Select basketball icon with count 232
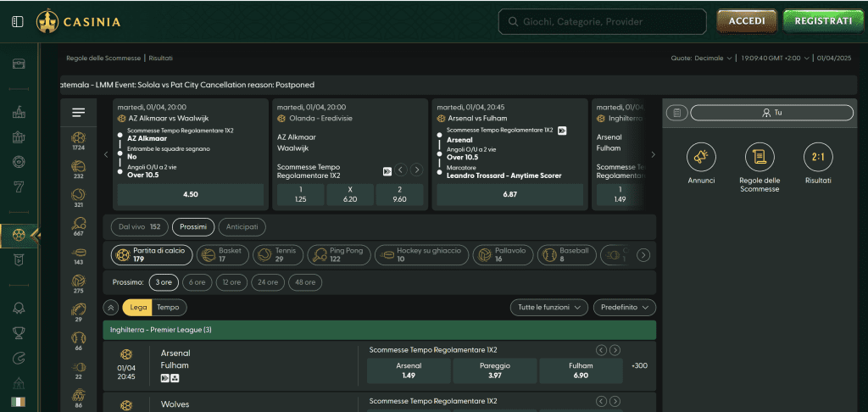Image resolution: width=868 pixels, height=412 pixels. click(x=79, y=170)
